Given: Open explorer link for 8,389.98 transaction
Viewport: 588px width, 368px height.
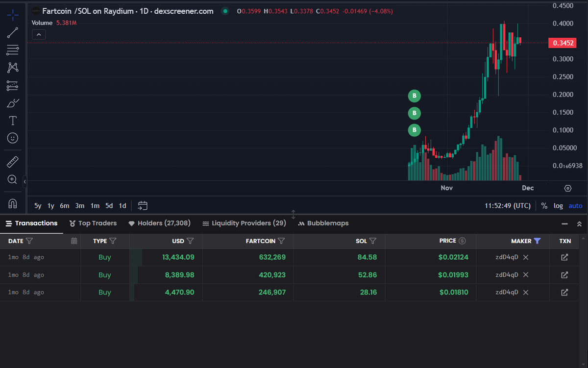Looking at the screenshot, I should [564, 275].
